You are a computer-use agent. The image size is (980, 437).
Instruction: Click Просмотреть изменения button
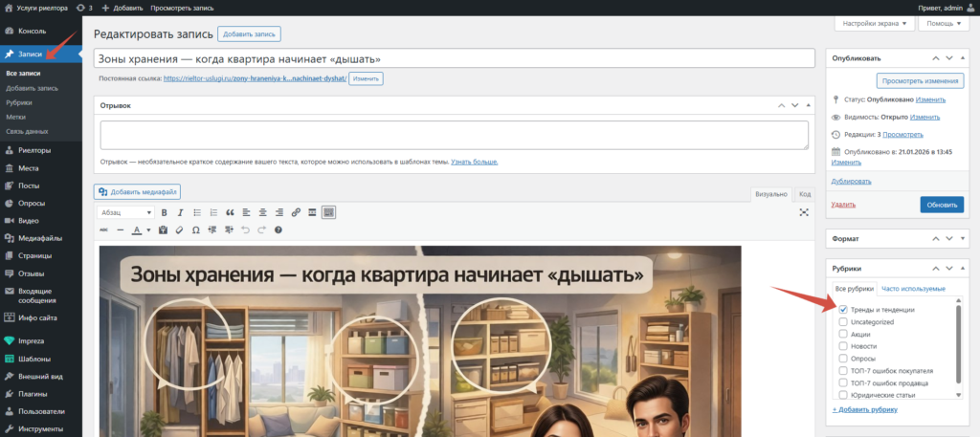[x=920, y=81]
